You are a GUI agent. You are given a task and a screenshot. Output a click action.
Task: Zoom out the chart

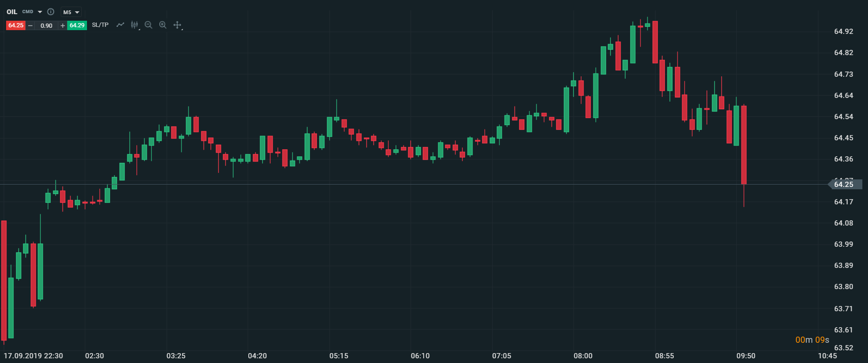[x=149, y=25]
